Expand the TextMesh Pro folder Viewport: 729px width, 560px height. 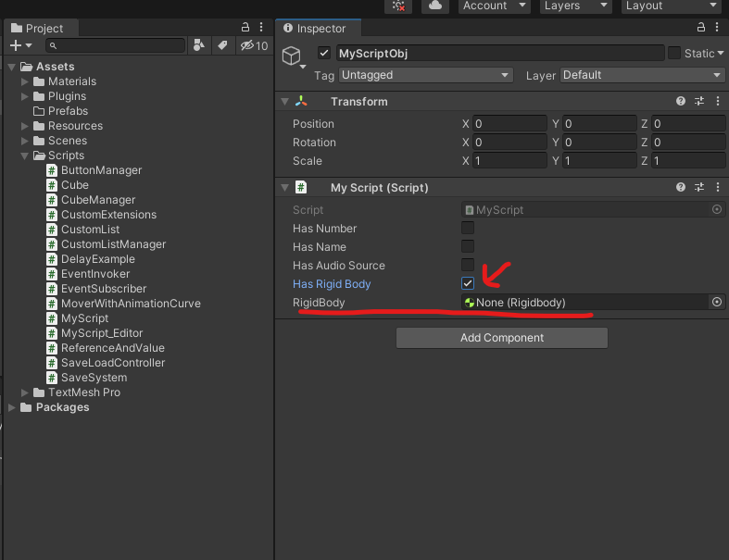(x=25, y=392)
